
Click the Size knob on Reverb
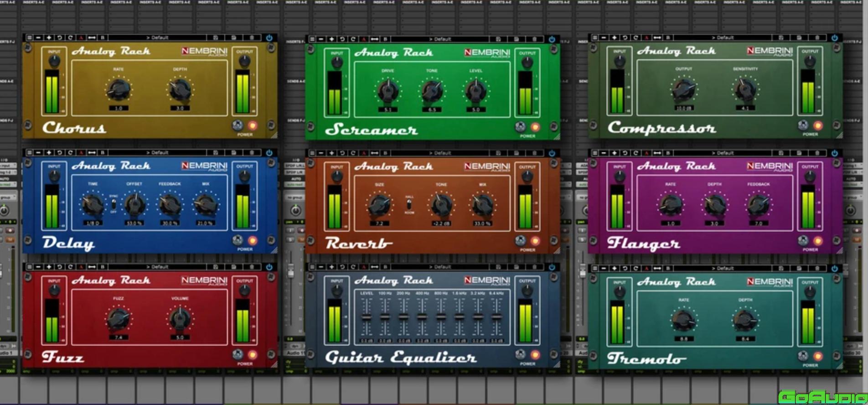379,205
